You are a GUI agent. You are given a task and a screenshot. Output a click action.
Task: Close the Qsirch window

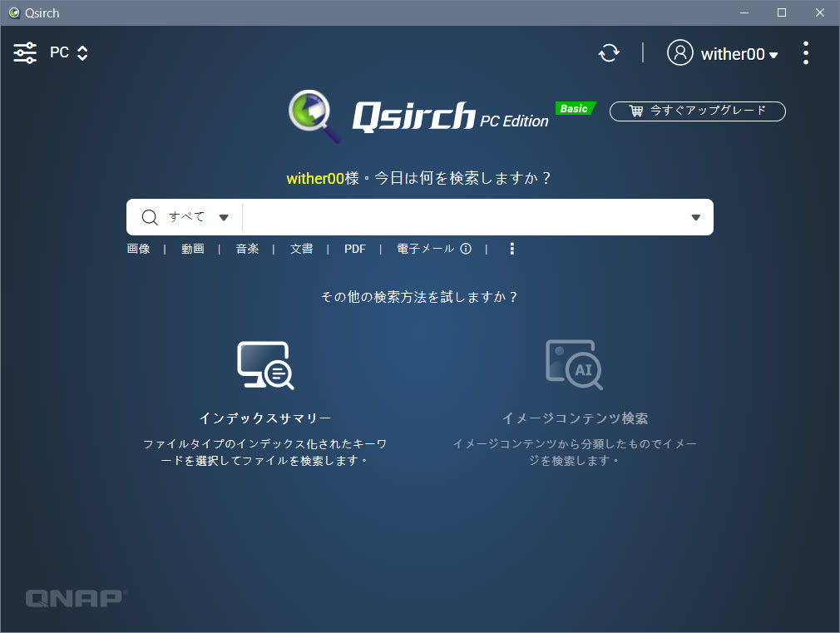[820, 12]
